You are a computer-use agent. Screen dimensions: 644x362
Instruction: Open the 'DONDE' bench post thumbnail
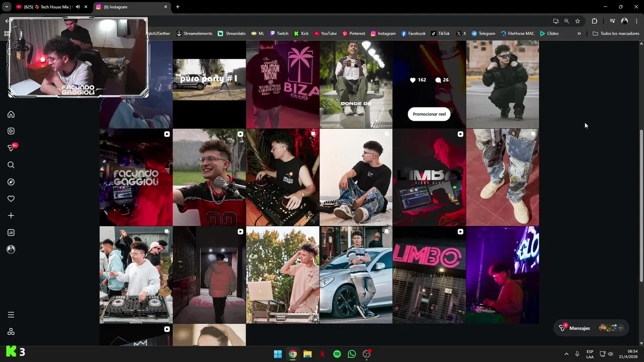click(356, 84)
